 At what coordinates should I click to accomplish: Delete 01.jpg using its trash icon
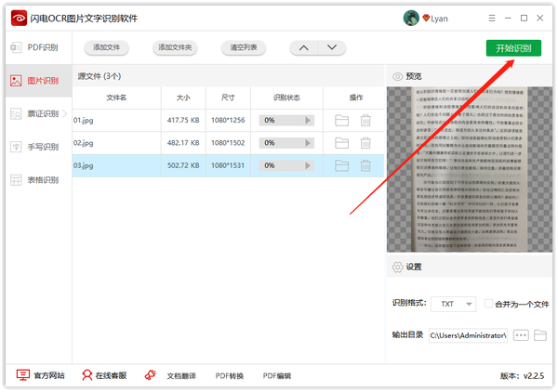click(x=365, y=120)
